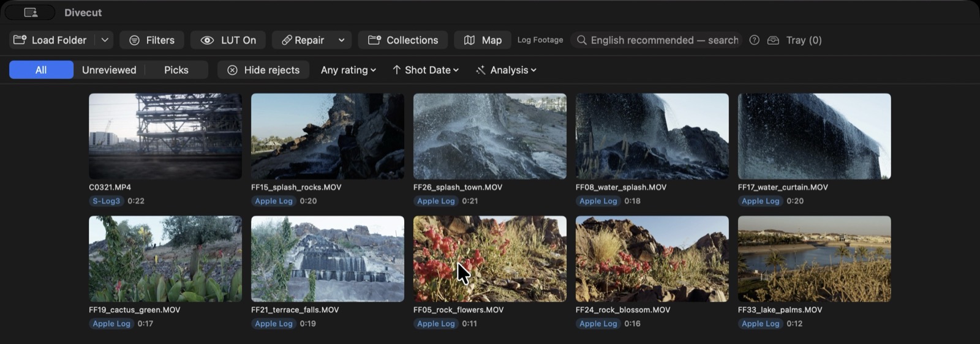Image resolution: width=980 pixels, height=344 pixels.
Task: Select the FF19_cactus_green.MOV thumbnail
Action: 165,258
